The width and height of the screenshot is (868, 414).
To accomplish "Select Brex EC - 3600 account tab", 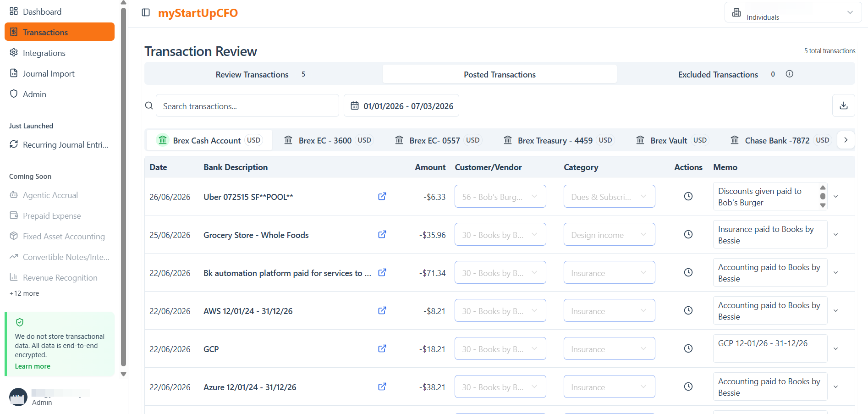I will click(x=328, y=140).
